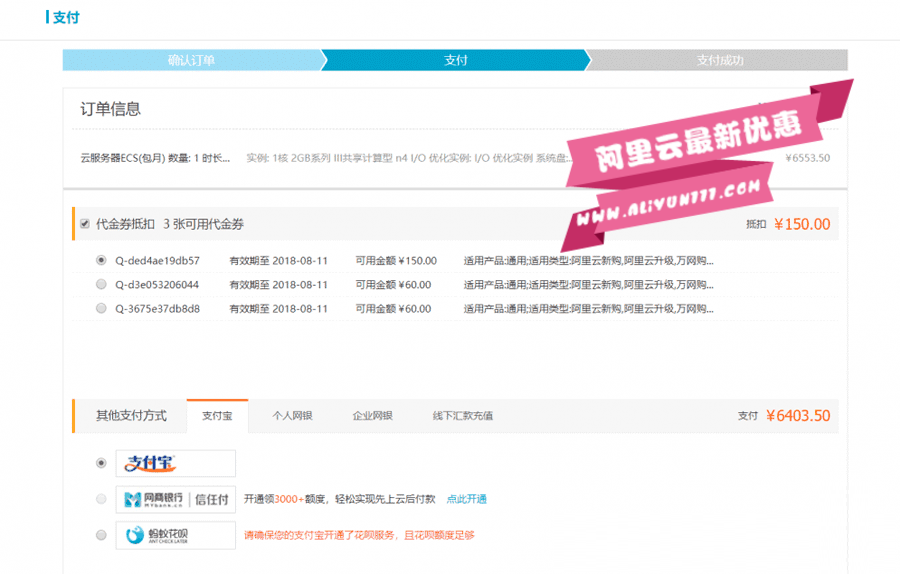The width and height of the screenshot is (900, 574).
Task: Click the 蚂蚁花呗 logo box
Action: coord(176,536)
